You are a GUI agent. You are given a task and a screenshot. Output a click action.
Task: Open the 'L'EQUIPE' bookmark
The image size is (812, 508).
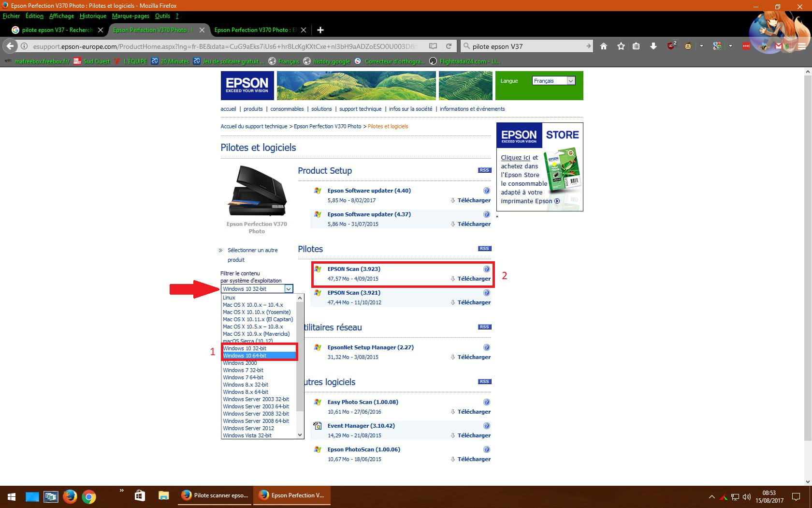(x=130, y=61)
